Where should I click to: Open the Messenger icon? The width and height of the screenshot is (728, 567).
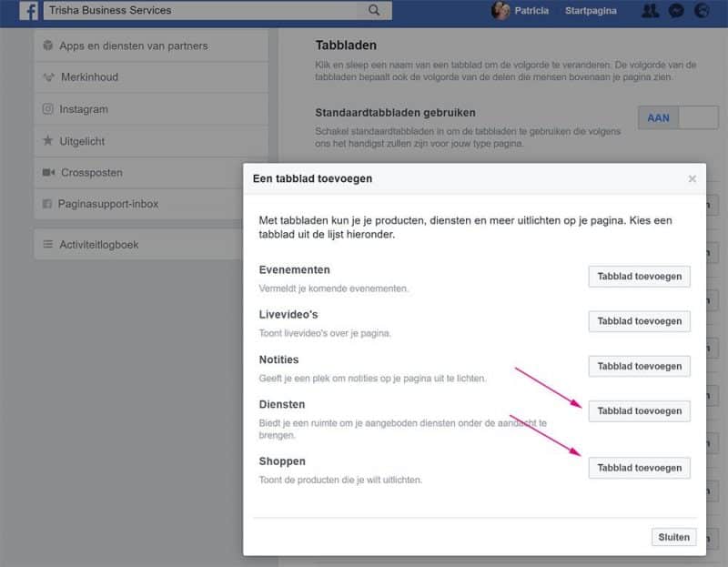(676, 11)
